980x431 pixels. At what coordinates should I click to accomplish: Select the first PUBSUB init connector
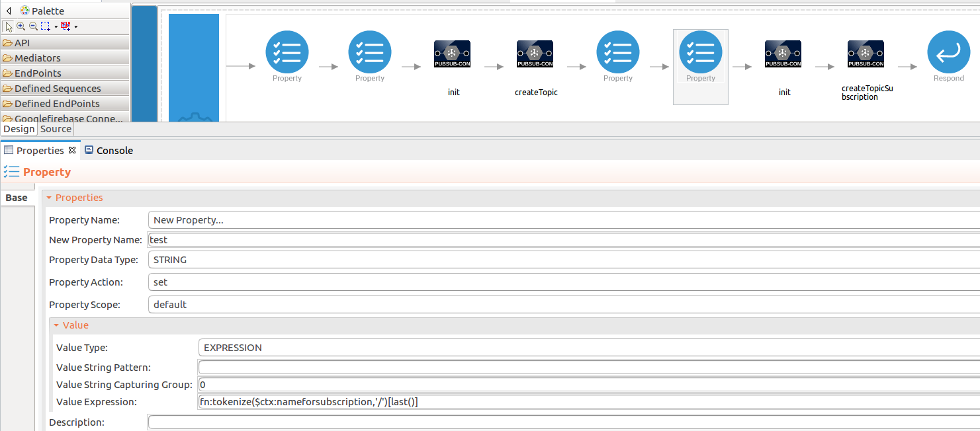[x=453, y=54]
